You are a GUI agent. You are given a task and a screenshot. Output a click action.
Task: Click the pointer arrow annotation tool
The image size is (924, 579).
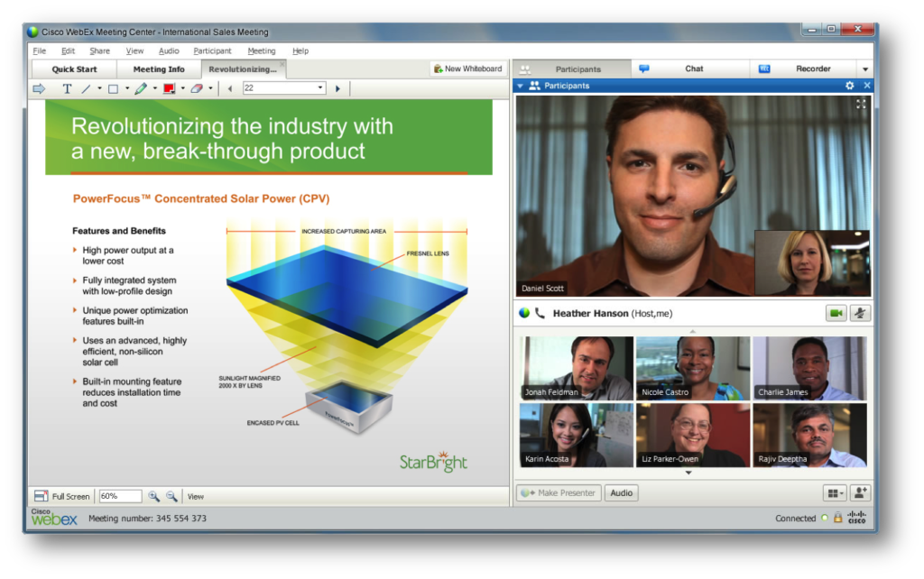tap(40, 87)
